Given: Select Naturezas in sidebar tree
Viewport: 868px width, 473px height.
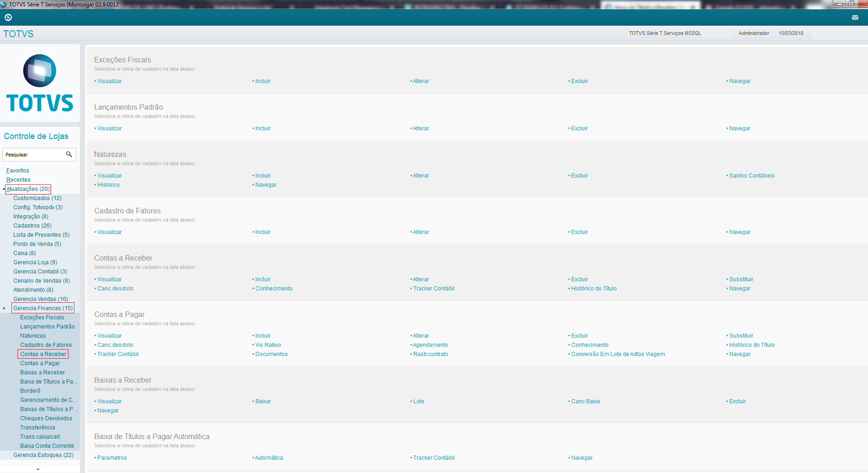Looking at the screenshot, I should [33, 336].
